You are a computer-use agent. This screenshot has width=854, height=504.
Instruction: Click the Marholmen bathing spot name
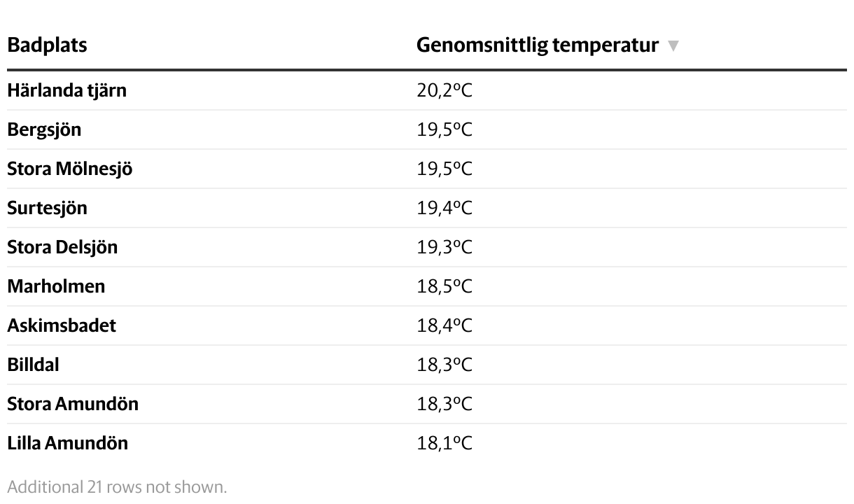click(x=56, y=286)
